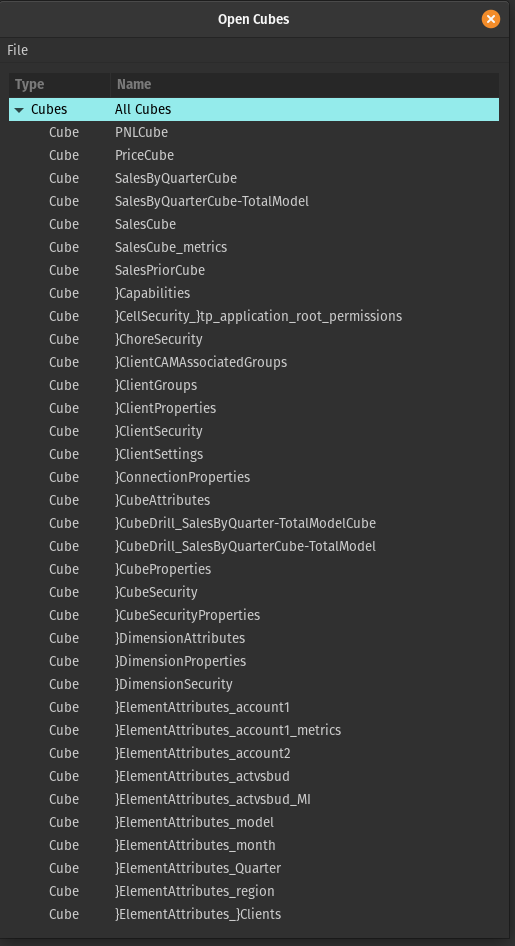Choose the }CubeAttributes cube
The width and height of the screenshot is (515, 946).
pos(254,500)
